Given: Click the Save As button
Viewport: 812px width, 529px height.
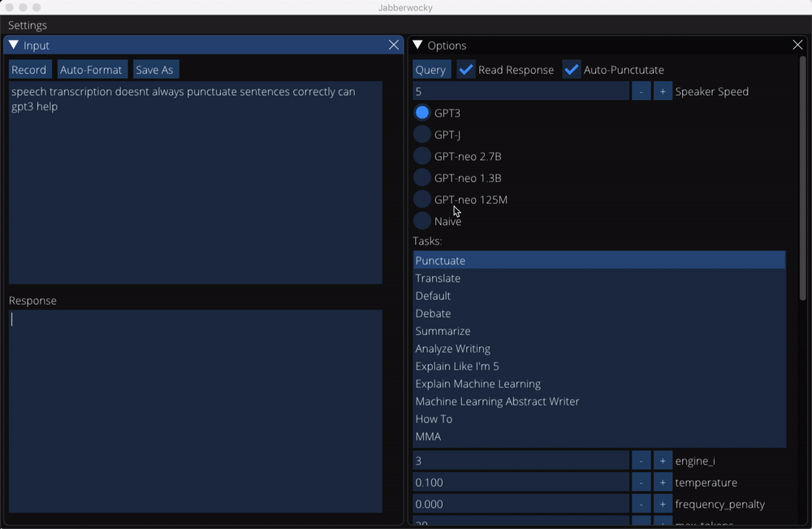Looking at the screenshot, I should pos(155,69).
